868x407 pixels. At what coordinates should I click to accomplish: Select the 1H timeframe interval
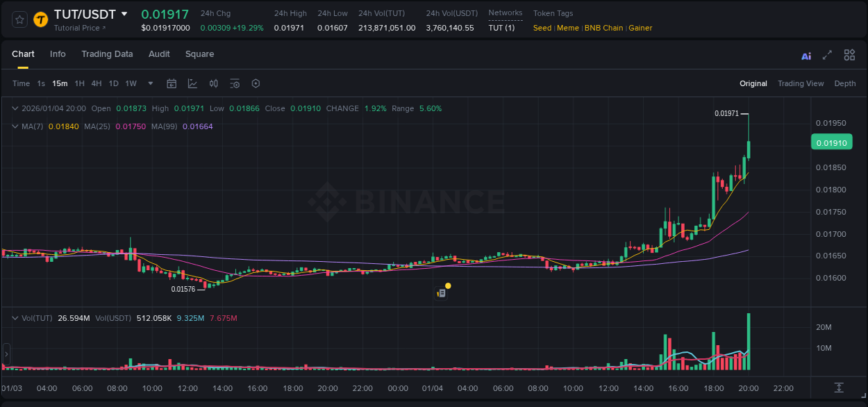coord(81,83)
